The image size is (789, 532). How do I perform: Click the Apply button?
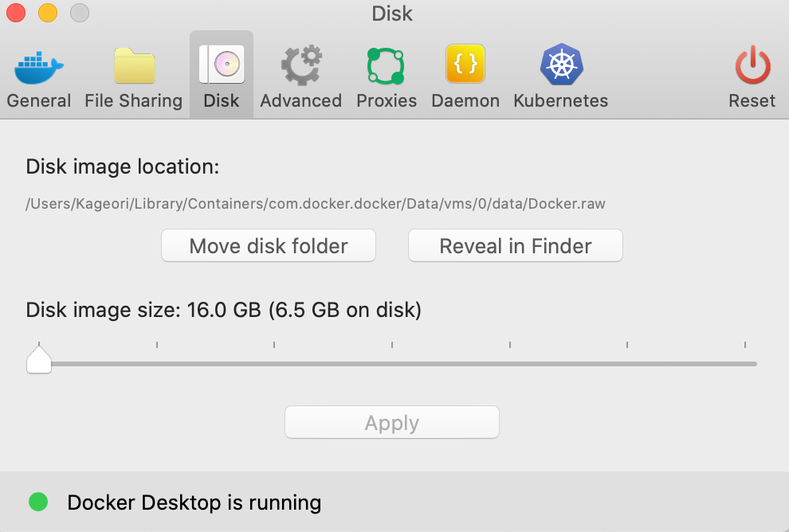pos(392,423)
